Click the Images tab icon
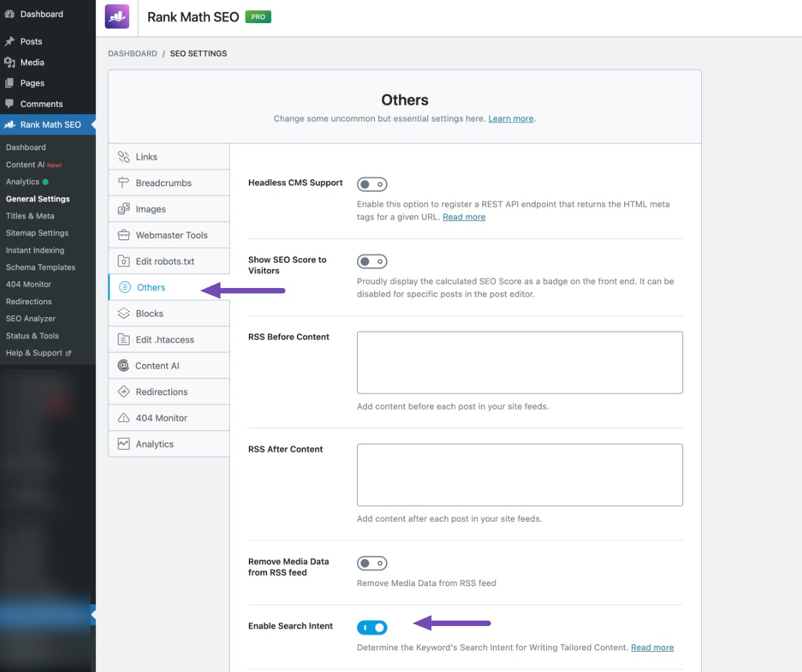Viewport: 802px width, 672px height. 123,209
